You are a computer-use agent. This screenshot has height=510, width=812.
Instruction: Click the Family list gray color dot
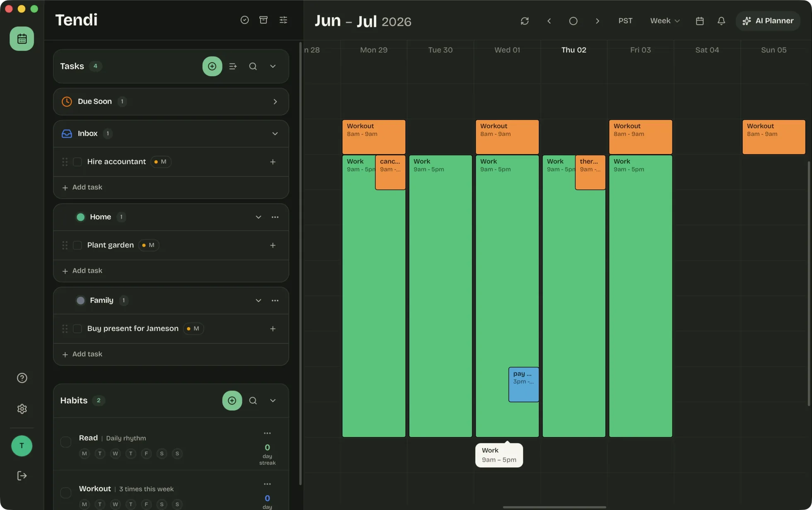[80, 300]
